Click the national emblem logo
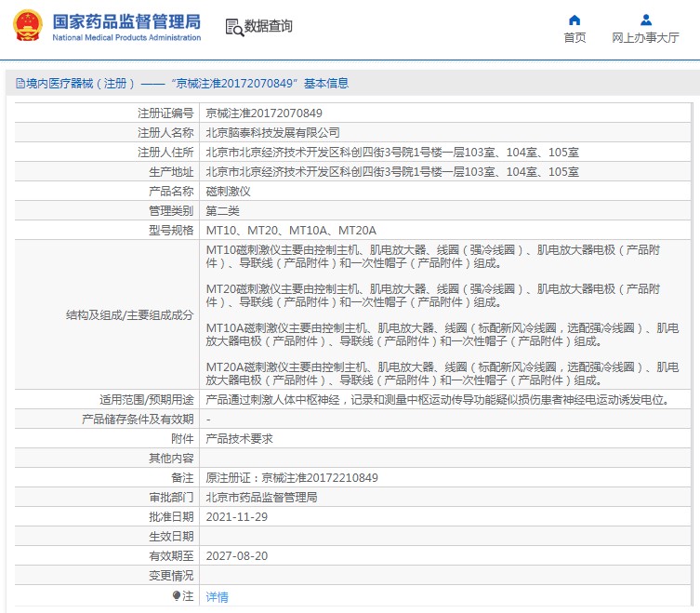 pos(26,26)
